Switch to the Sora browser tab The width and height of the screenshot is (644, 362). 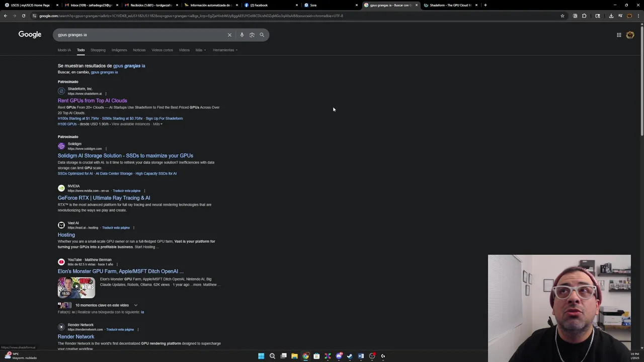[330, 5]
